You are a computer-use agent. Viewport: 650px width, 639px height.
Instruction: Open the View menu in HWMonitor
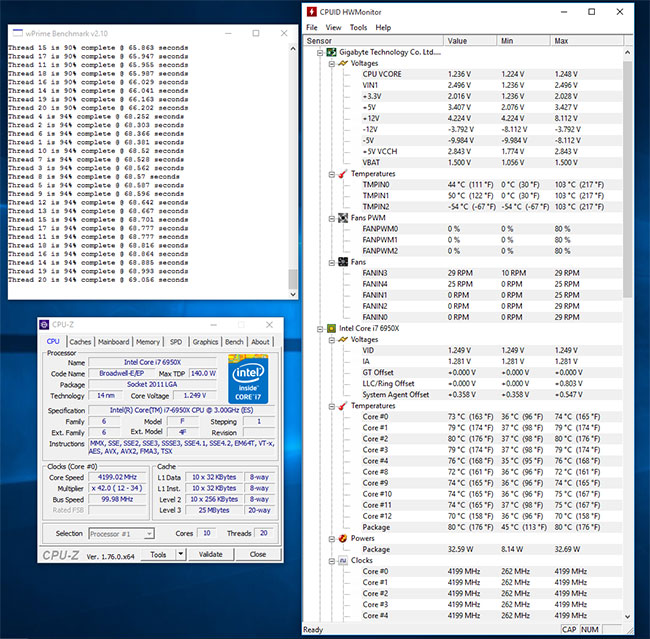click(333, 27)
